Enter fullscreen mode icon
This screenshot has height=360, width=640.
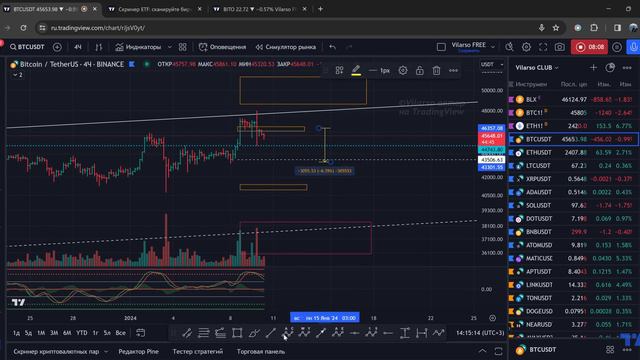click(543, 47)
